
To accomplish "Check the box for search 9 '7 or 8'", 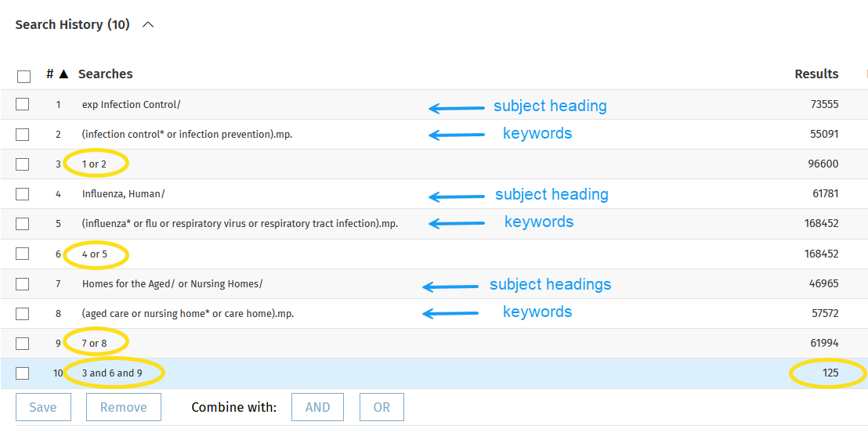I will 22,343.
